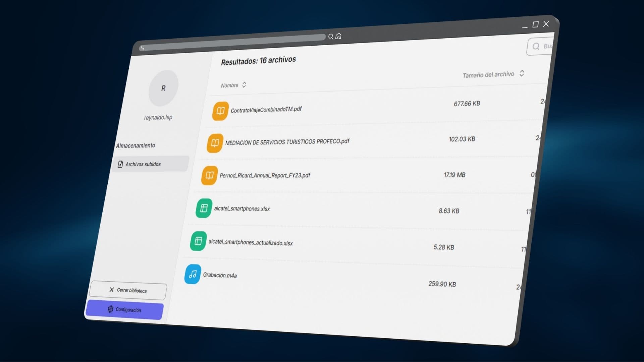Click the spreadsheet icon for alcatel_smartphones_actualizado.xlsx

(198, 241)
